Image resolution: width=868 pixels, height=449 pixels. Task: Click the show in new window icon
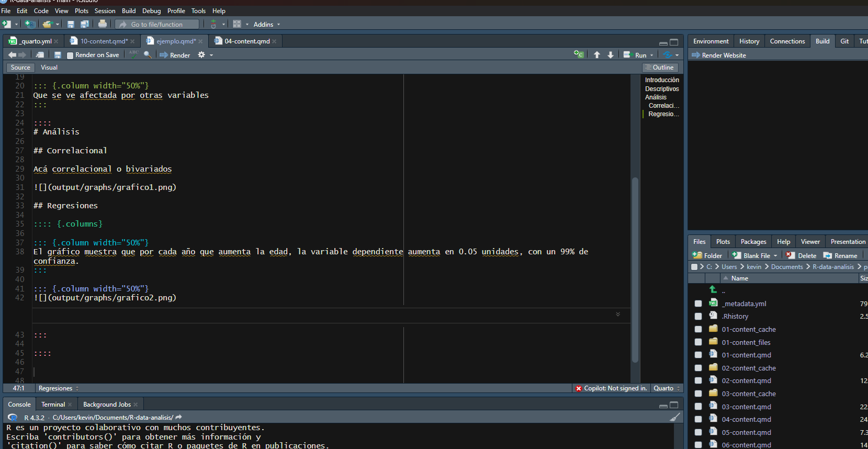pyautogui.click(x=40, y=55)
